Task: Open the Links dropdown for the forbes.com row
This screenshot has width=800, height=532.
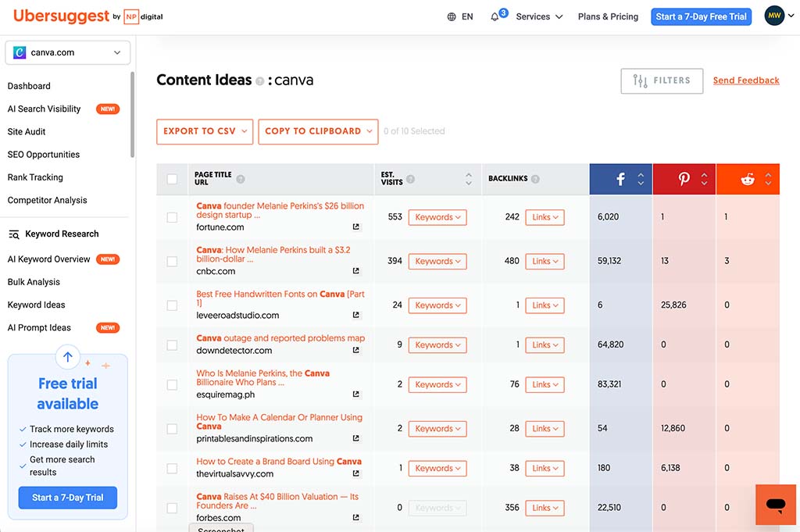Action: point(544,507)
